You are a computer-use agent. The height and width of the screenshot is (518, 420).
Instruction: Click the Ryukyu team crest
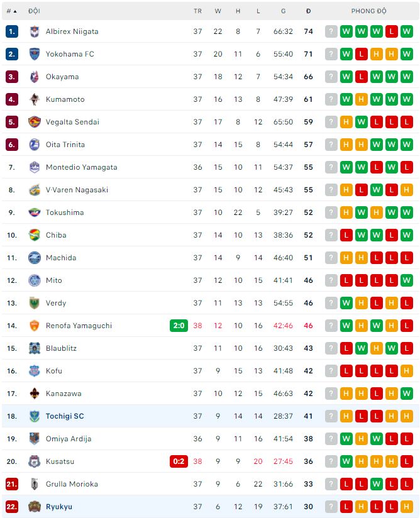click(35, 507)
